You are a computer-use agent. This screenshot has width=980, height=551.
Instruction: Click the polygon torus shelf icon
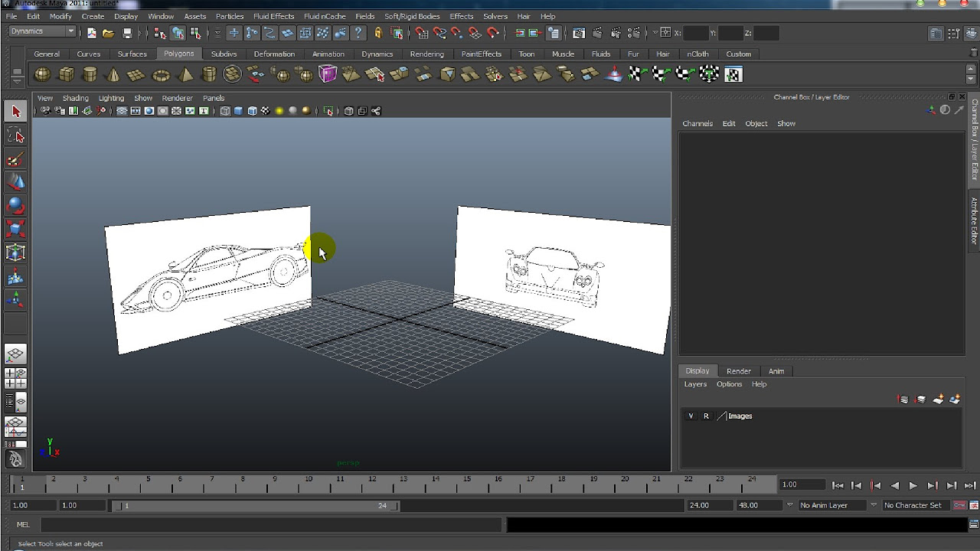click(x=161, y=74)
